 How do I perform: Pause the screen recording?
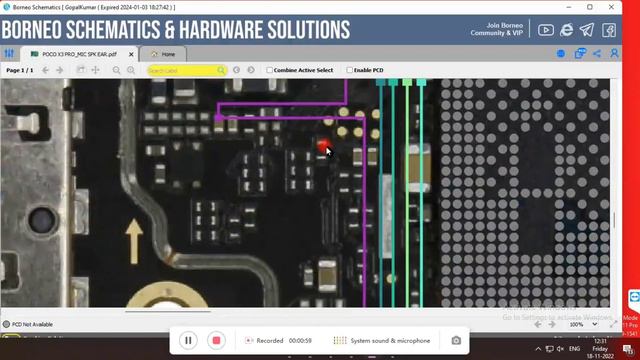(x=188, y=340)
